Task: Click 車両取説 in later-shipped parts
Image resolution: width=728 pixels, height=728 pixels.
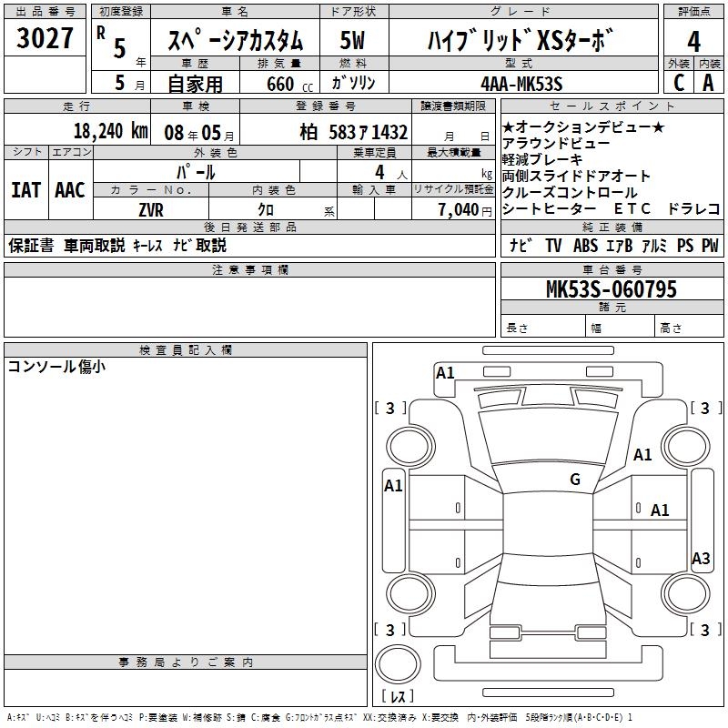Action: [95, 245]
